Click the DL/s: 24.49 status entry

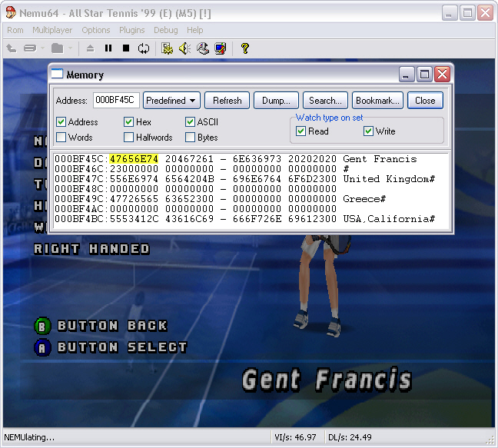pyautogui.click(x=350, y=437)
